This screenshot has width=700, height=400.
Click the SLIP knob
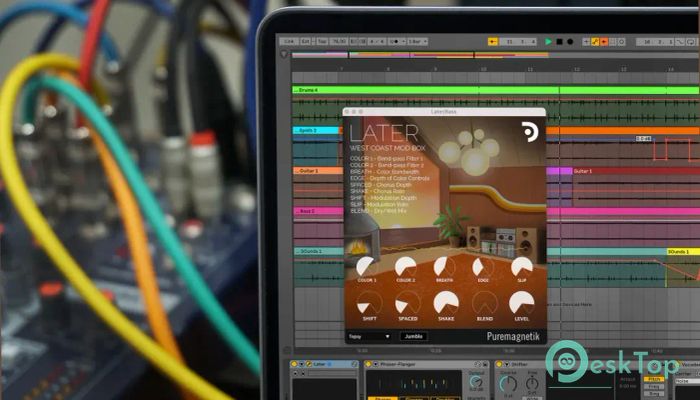[x=521, y=267]
